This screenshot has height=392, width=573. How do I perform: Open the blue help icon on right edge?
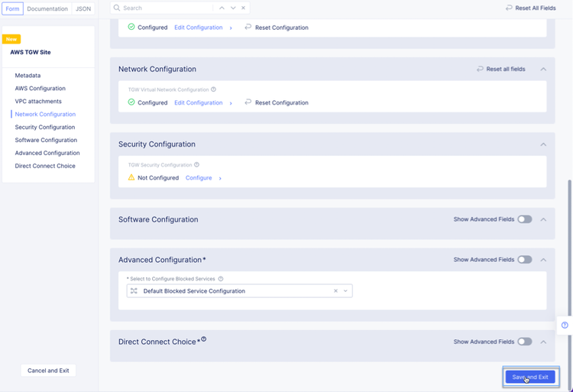pyautogui.click(x=565, y=325)
